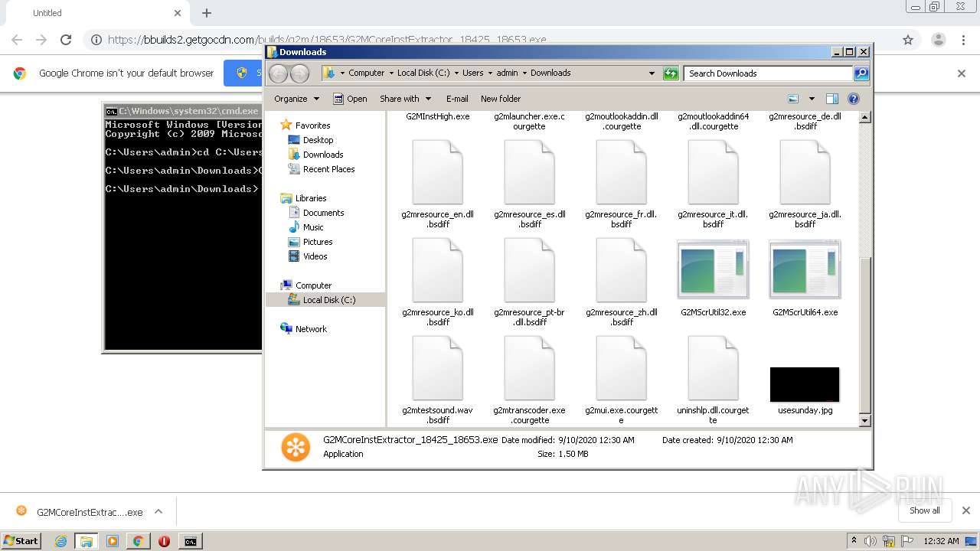Click admin in the address breadcrumb
The height and width of the screenshot is (551, 980).
coord(508,73)
